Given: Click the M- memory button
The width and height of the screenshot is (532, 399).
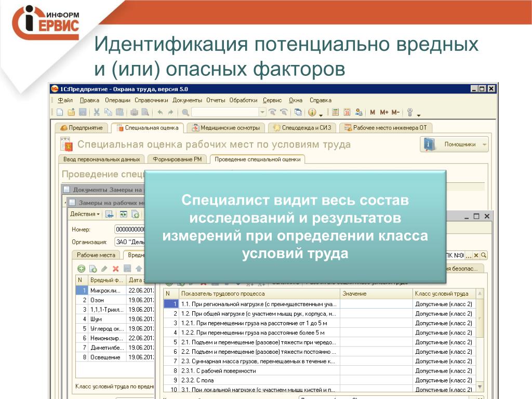Looking at the screenshot, I should [x=395, y=112].
